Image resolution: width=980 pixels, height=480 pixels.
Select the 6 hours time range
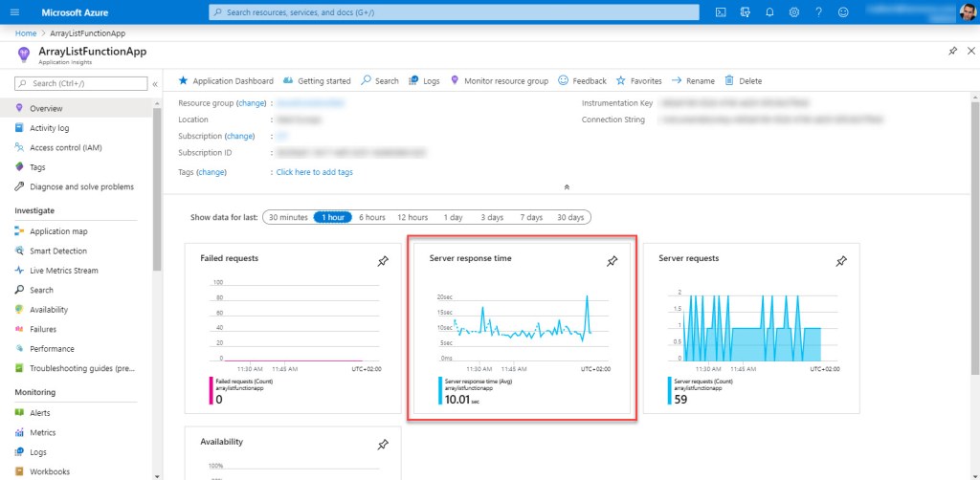click(x=372, y=217)
